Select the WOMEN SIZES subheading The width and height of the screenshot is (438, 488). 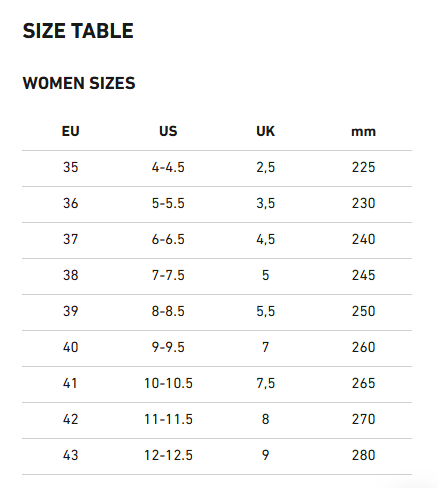79,83
